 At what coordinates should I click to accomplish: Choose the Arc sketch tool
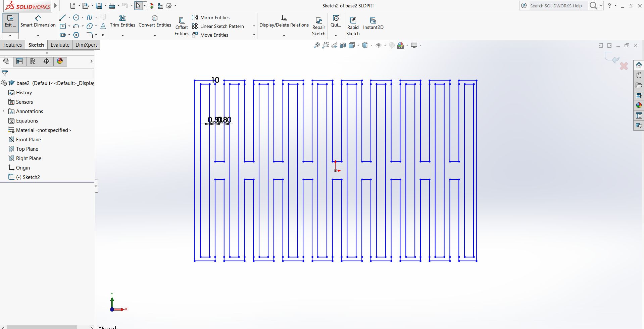pyautogui.click(x=77, y=26)
